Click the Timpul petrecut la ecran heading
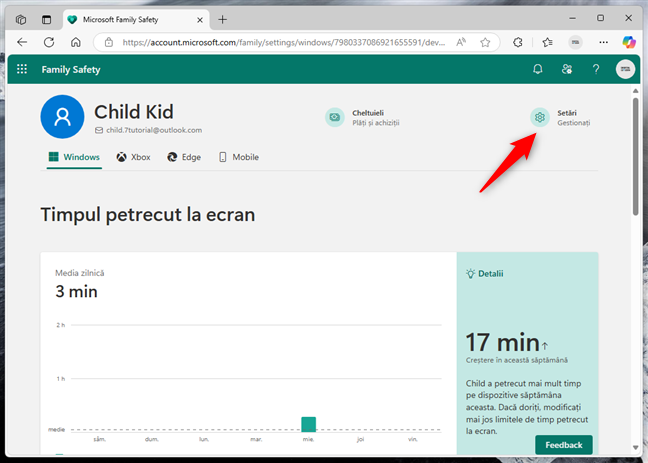Image resolution: width=648 pixels, height=463 pixels. click(148, 215)
